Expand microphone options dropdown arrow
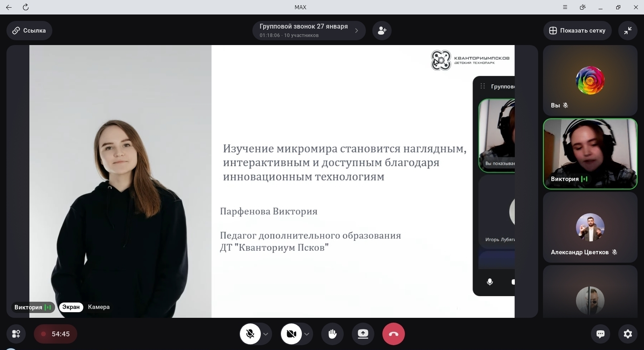Screen dimensions: 644x350 tap(266, 334)
